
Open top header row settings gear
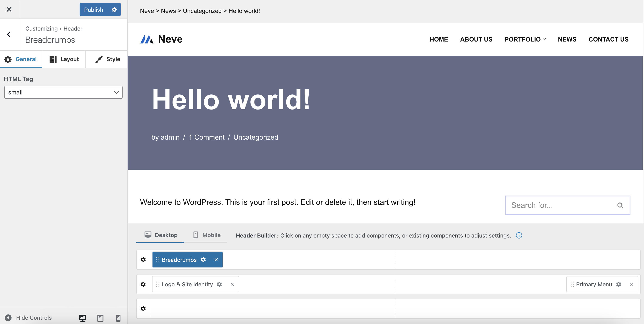(143, 259)
